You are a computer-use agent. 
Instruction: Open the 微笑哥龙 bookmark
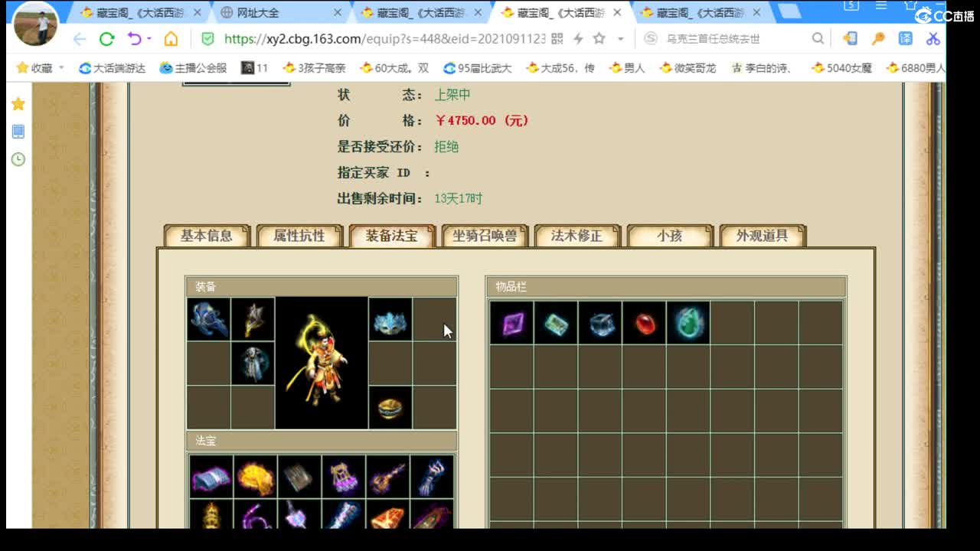pos(688,68)
